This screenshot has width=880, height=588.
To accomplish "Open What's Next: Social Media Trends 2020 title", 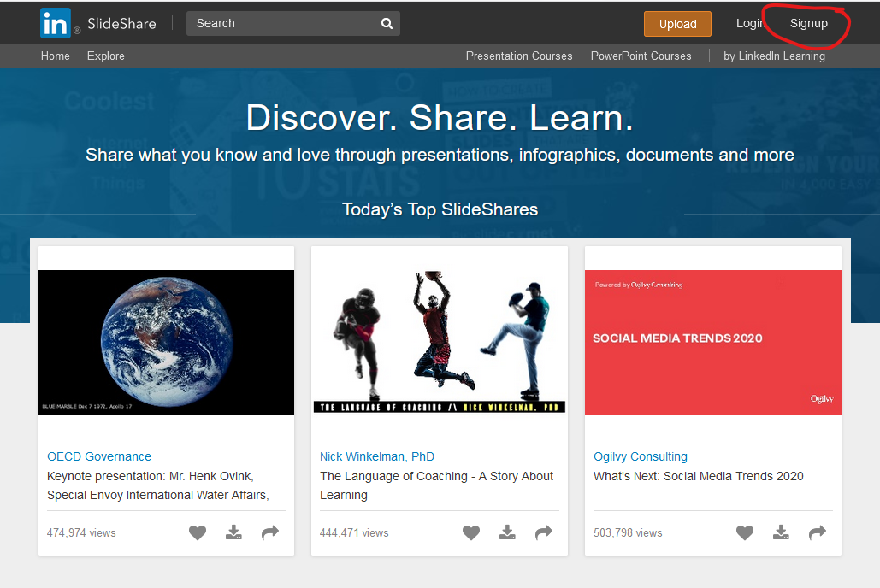I will 699,476.
